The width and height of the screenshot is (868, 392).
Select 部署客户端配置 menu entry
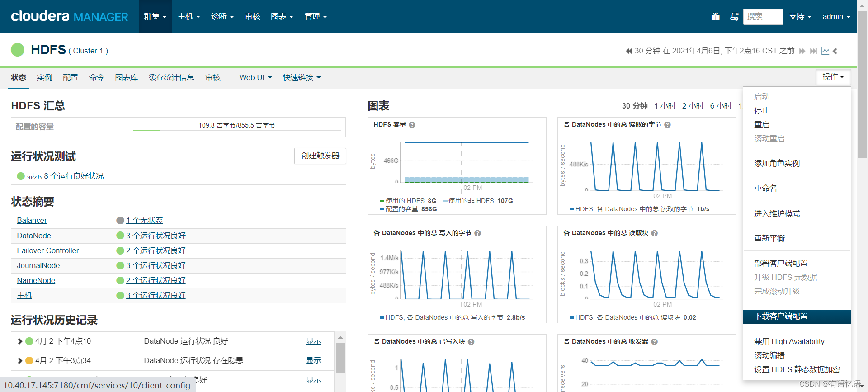pos(797,263)
